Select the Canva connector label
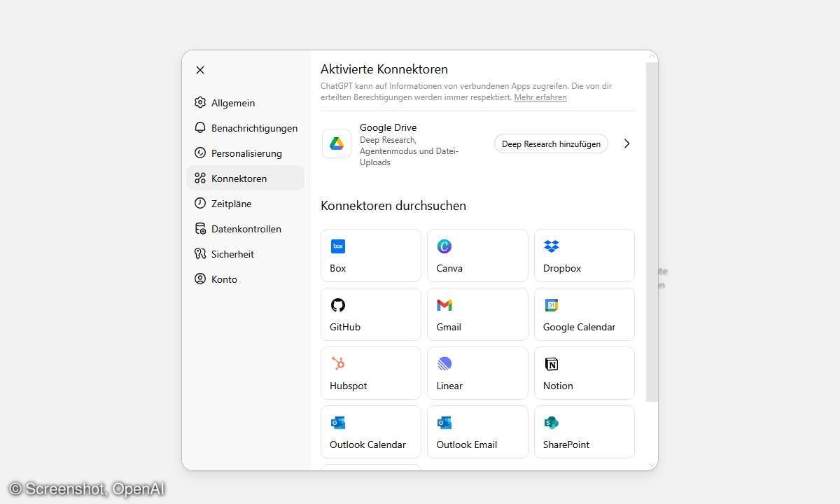 pyautogui.click(x=449, y=268)
